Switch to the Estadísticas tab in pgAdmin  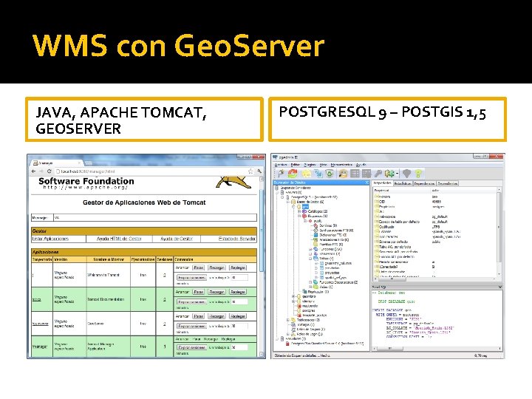403,183
